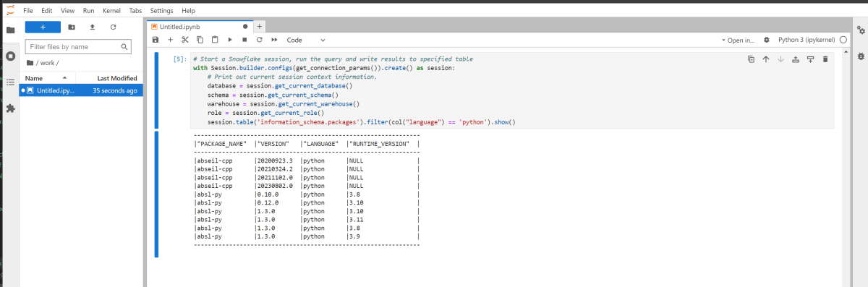The width and height of the screenshot is (868, 287).
Task: Save the notebook with the disk icon
Action: 156,40
